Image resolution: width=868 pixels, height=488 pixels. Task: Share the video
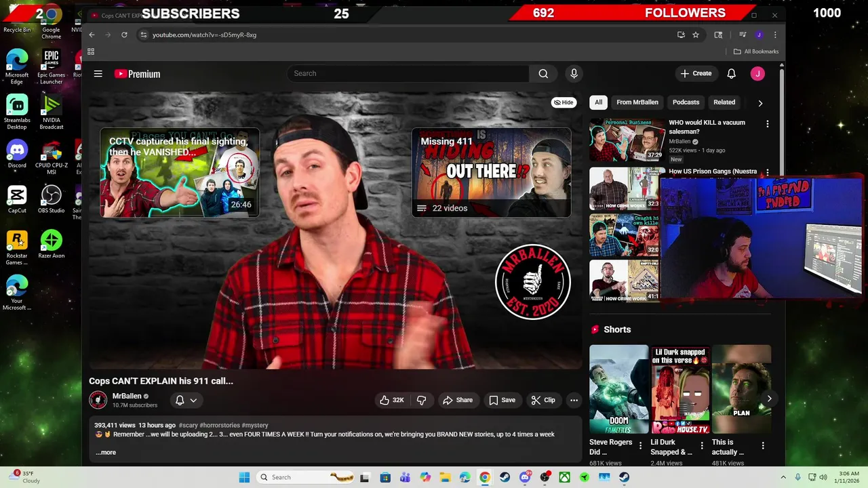click(458, 400)
